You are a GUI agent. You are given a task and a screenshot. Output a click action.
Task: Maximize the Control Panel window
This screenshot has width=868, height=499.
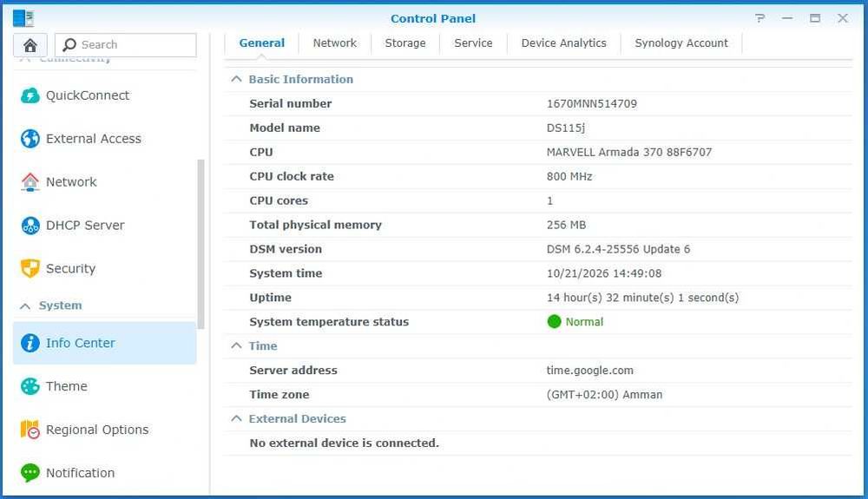815,18
